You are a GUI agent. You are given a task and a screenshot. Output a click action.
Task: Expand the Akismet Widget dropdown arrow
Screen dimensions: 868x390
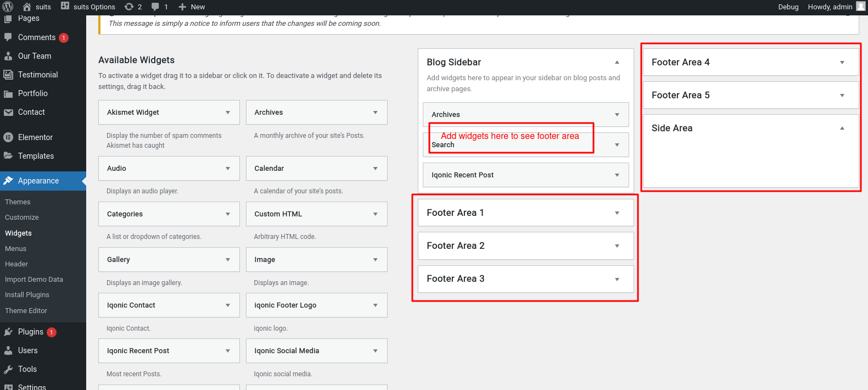(x=228, y=113)
